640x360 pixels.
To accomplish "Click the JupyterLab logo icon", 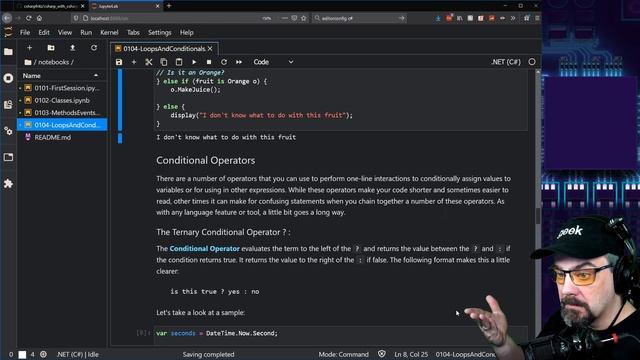I will tap(8, 32).
